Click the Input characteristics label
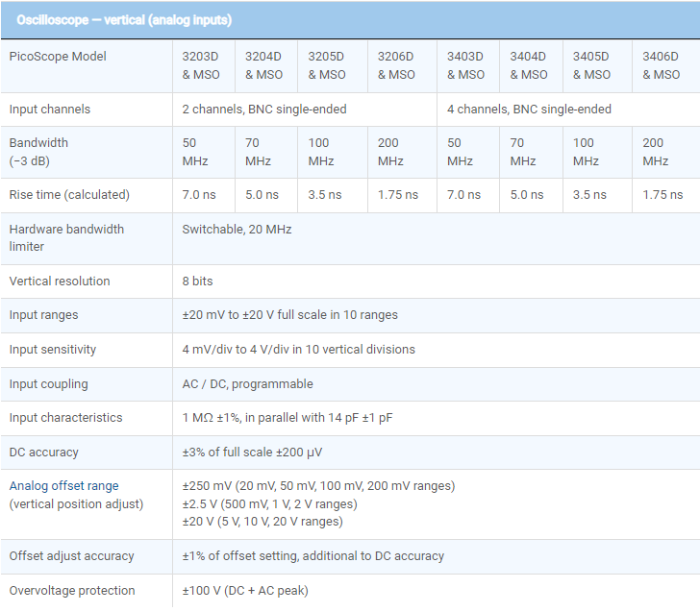 click(x=65, y=418)
